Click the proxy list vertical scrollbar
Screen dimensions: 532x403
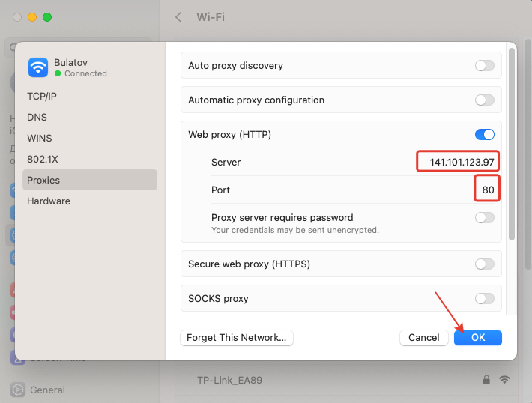pyautogui.click(x=512, y=142)
